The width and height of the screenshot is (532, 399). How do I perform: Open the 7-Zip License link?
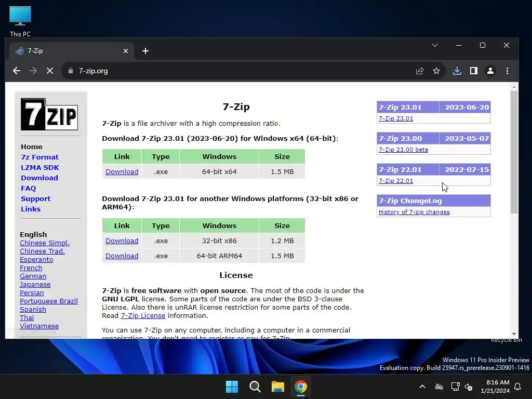tap(143, 315)
